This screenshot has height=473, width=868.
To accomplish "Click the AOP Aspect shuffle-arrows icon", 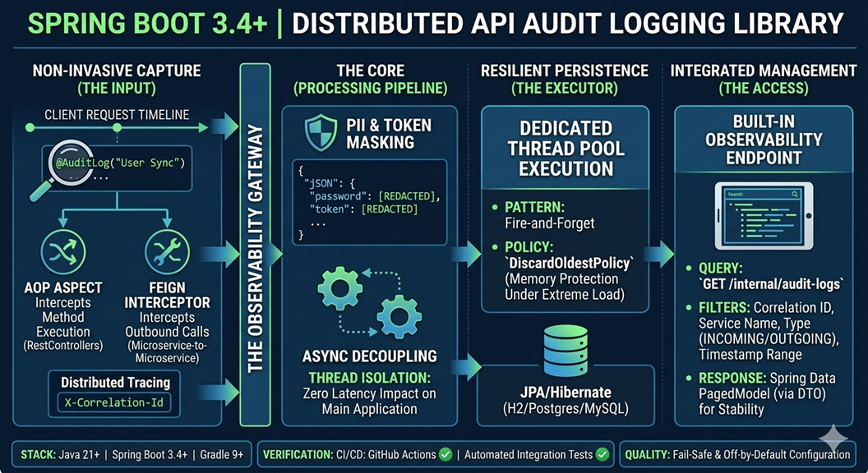I will point(63,252).
